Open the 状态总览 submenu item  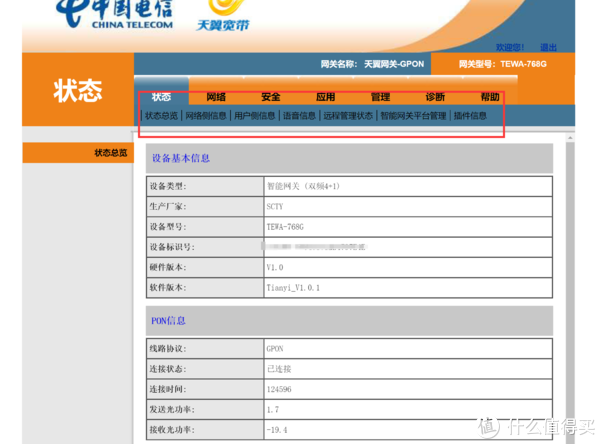pos(161,116)
